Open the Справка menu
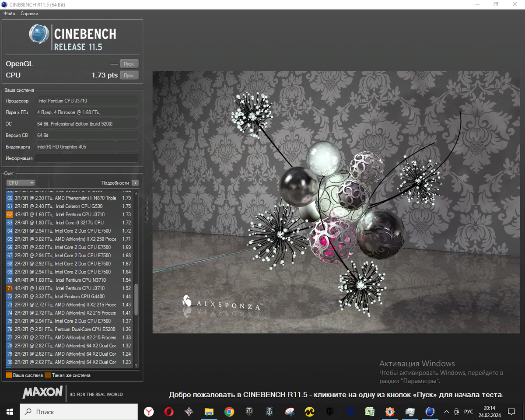The image size is (525, 420). point(29,14)
